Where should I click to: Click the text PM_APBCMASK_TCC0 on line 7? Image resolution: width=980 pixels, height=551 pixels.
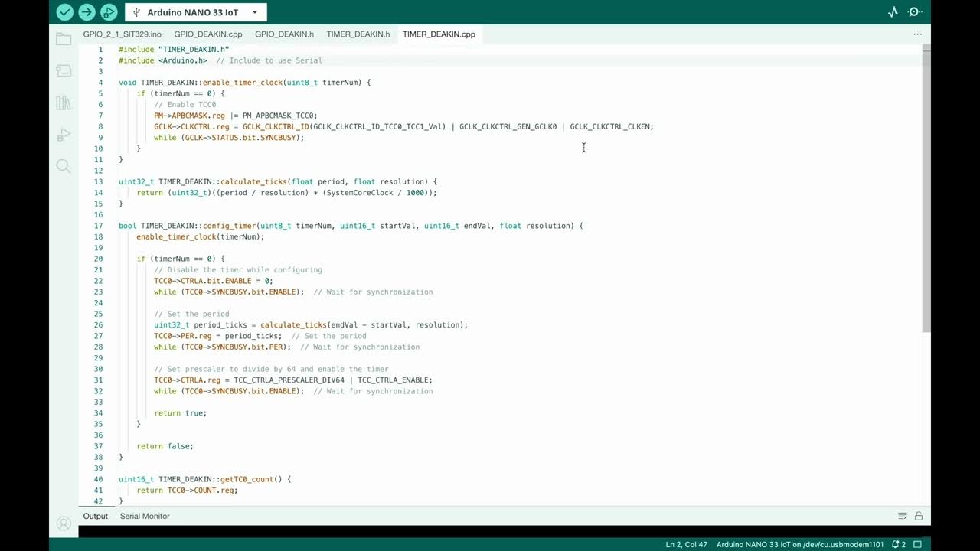pyautogui.click(x=278, y=116)
